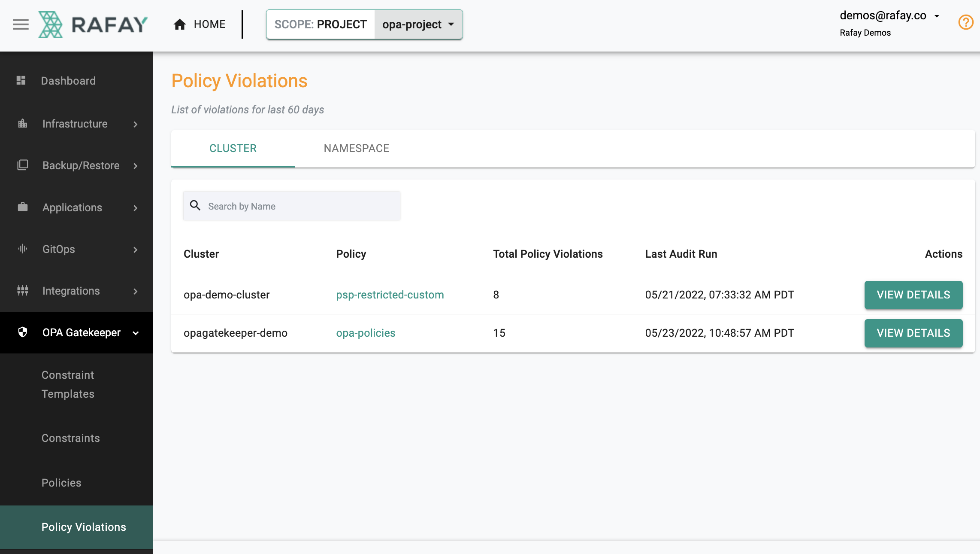Open the help question mark icon
The width and height of the screenshot is (980, 554).
pos(965,22)
